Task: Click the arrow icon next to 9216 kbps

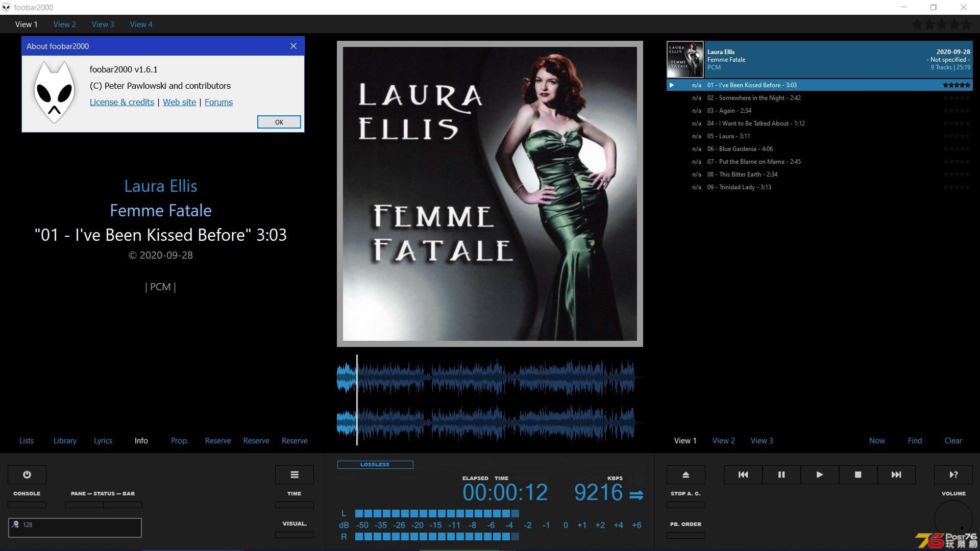Action: pos(636,495)
